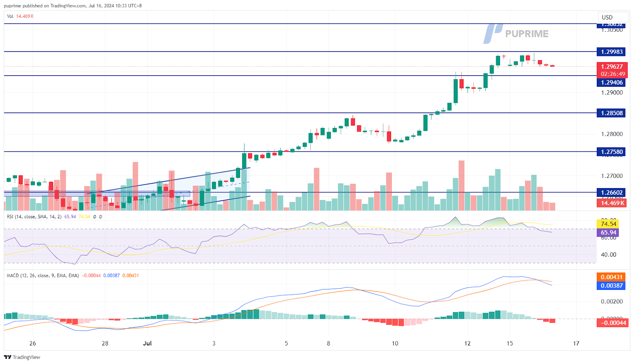Click the MACD value 0.00387 label
634x364 pixels.
click(x=611, y=286)
